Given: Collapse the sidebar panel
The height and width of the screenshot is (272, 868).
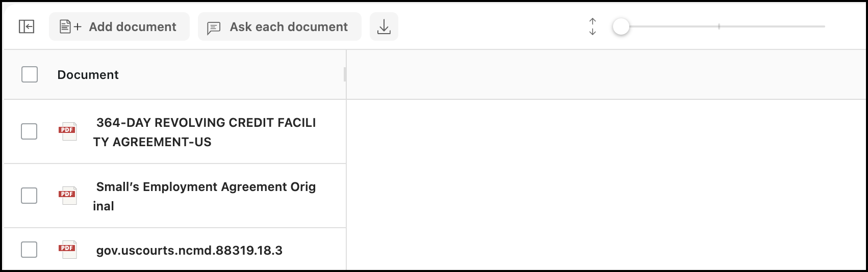Looking at the screenshot, I should pyautogui.click(x=27, y=26).
